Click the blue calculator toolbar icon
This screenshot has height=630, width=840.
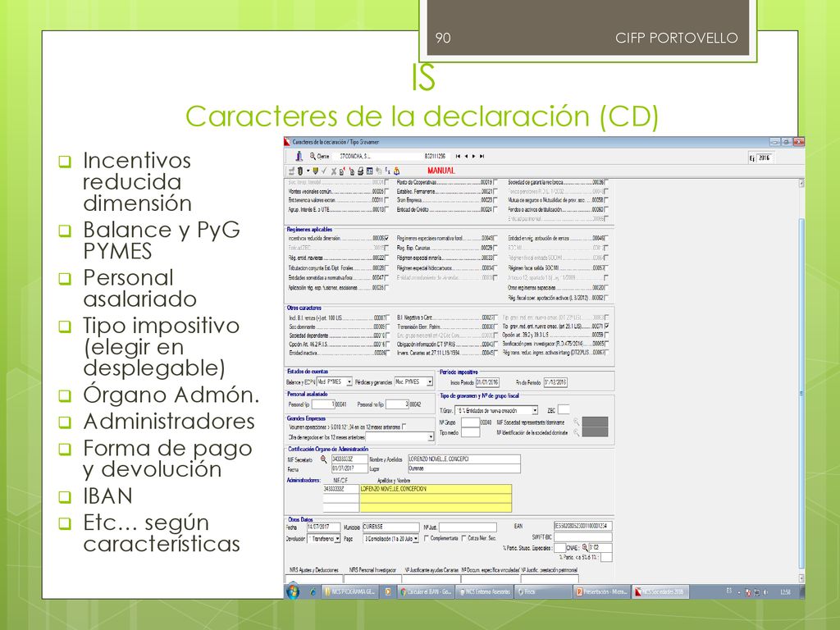click(370, 171)
